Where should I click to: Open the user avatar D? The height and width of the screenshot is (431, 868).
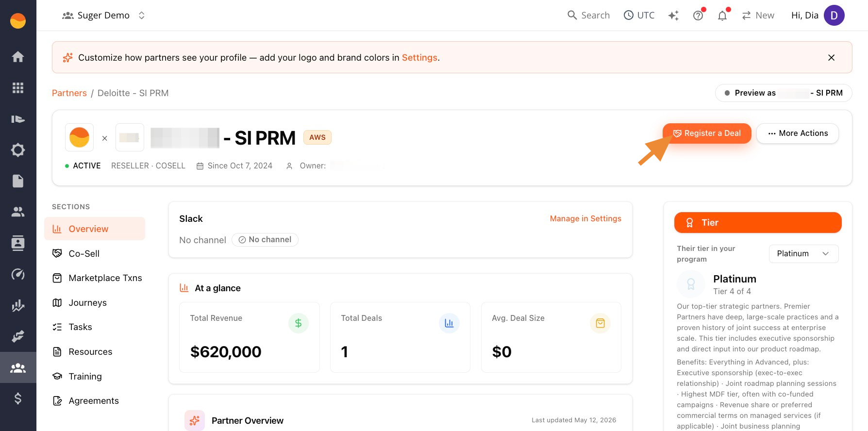tap(834, 16)
